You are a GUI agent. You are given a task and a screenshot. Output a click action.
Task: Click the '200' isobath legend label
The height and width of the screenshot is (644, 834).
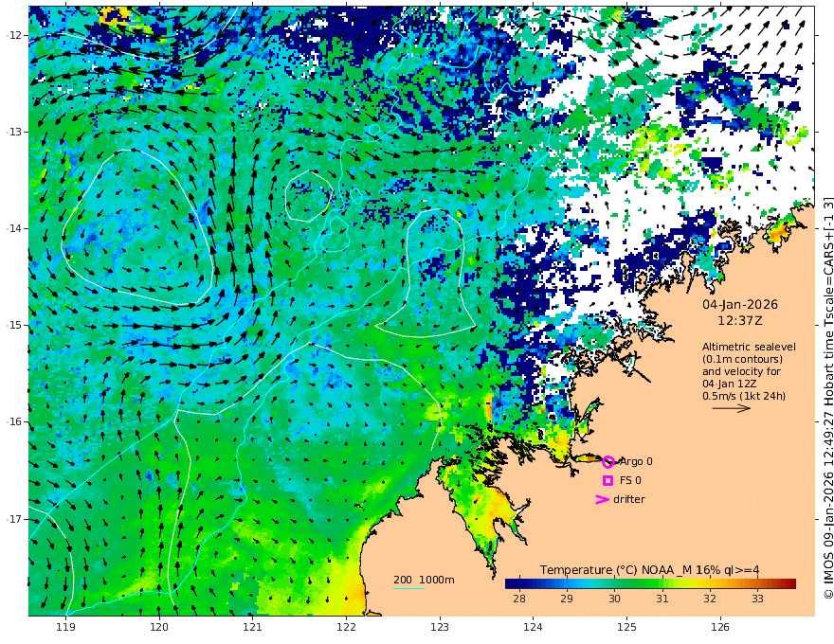(x=403, y=580)
